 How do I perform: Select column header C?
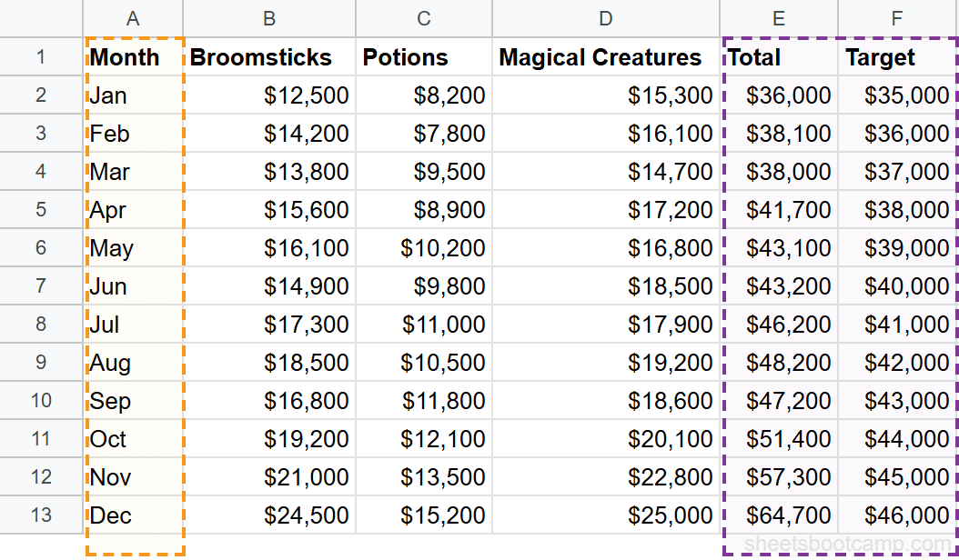423,18
